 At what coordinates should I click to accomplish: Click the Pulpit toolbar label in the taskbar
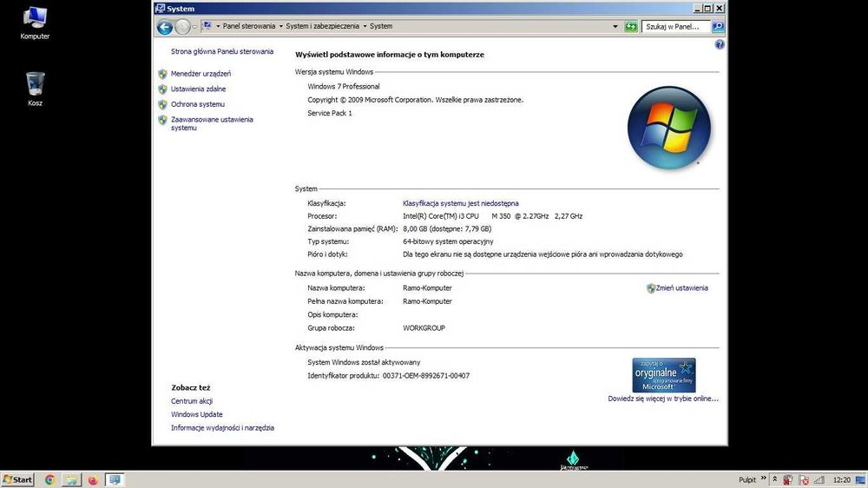pyautogui.click(x=746, y=479)
